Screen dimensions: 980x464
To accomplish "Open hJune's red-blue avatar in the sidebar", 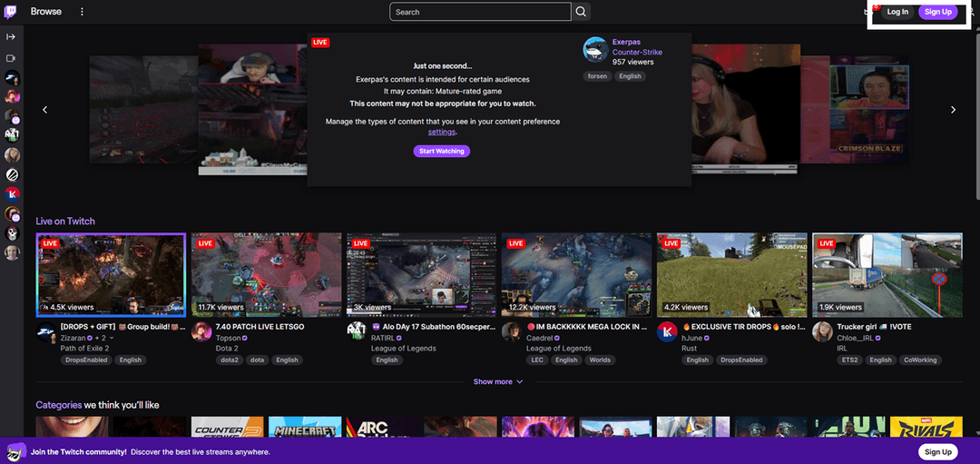I will 13,193.
